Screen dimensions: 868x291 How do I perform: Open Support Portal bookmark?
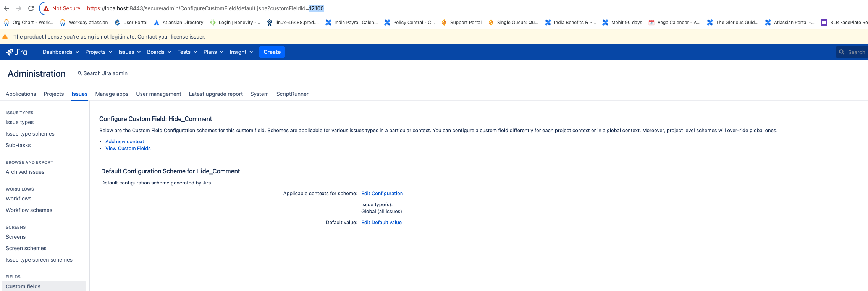pyautogui.click(x=461, y=23)
